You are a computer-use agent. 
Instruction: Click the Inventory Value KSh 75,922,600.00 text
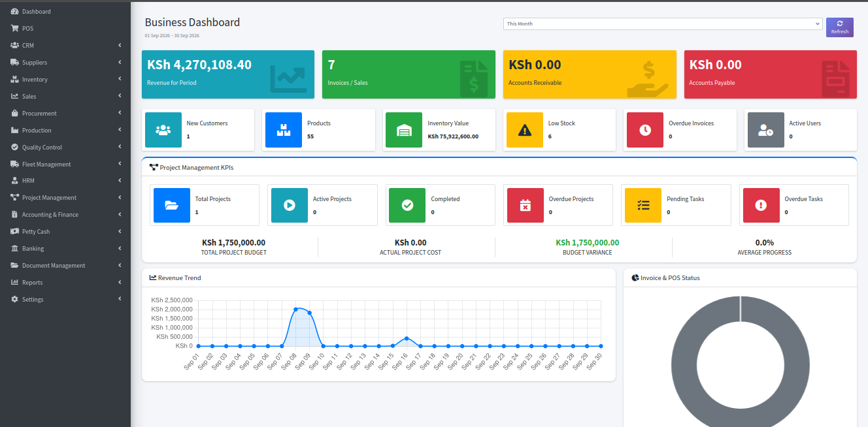tap(453, 136)
